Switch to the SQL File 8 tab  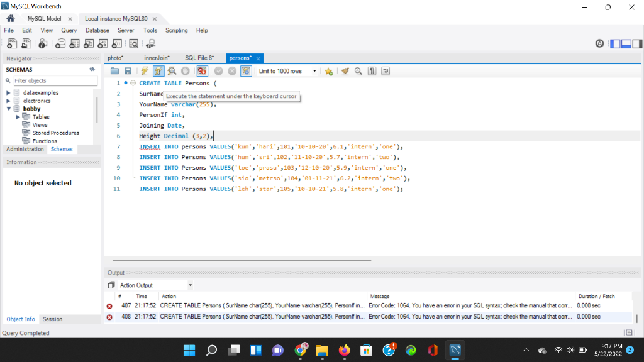coord(199,58)
